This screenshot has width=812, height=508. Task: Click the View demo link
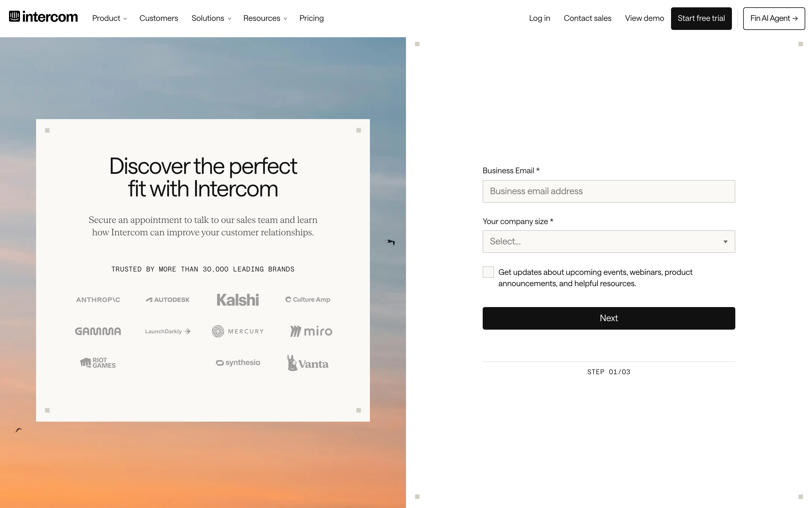point(644,18)
